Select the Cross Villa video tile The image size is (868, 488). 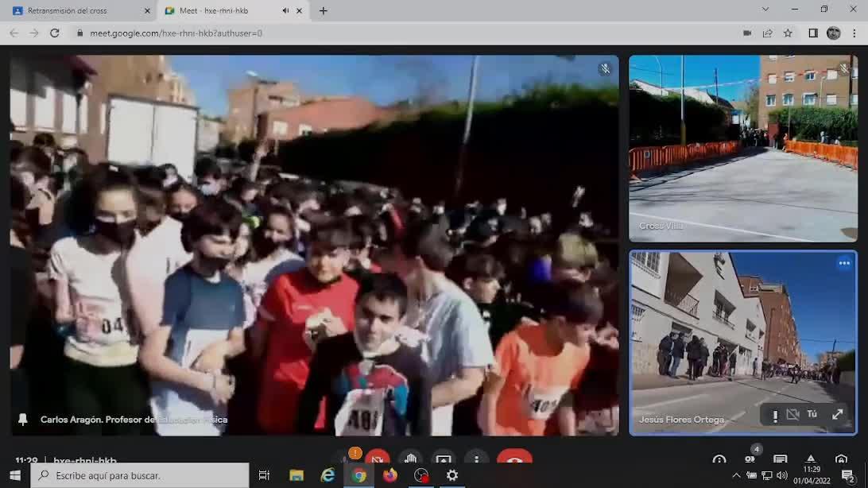pos(743,149)
